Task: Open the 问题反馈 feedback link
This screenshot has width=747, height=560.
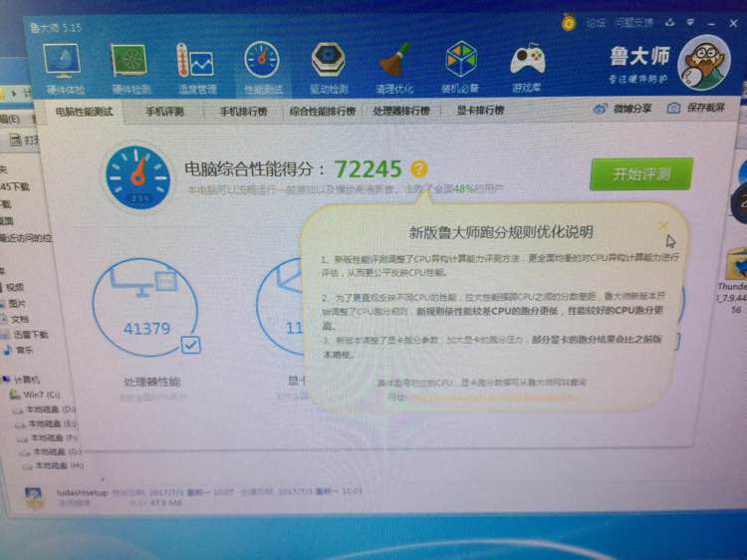Action: pyautogui.click(x=633, y=22)
